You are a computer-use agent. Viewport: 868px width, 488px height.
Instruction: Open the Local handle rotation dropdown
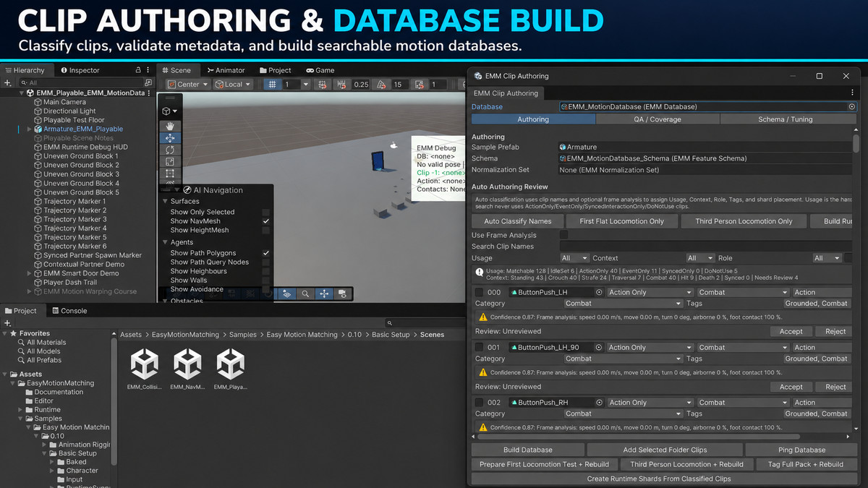point(233,85)
